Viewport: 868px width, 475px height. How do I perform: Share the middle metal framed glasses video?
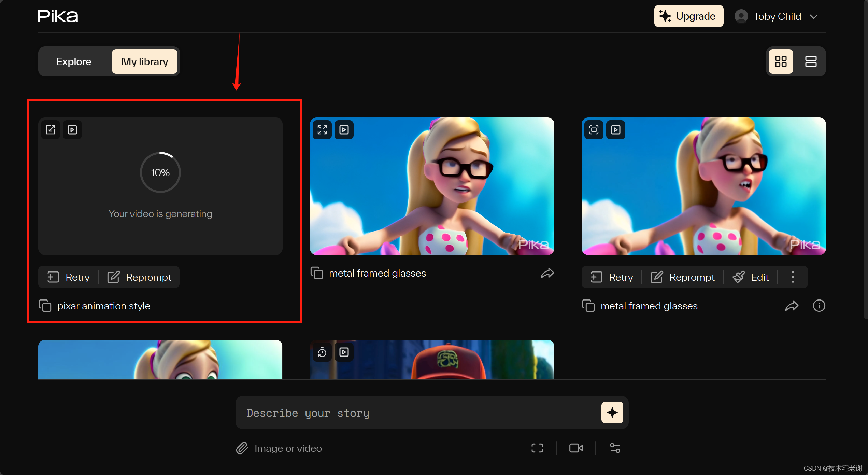click(547, 273)
